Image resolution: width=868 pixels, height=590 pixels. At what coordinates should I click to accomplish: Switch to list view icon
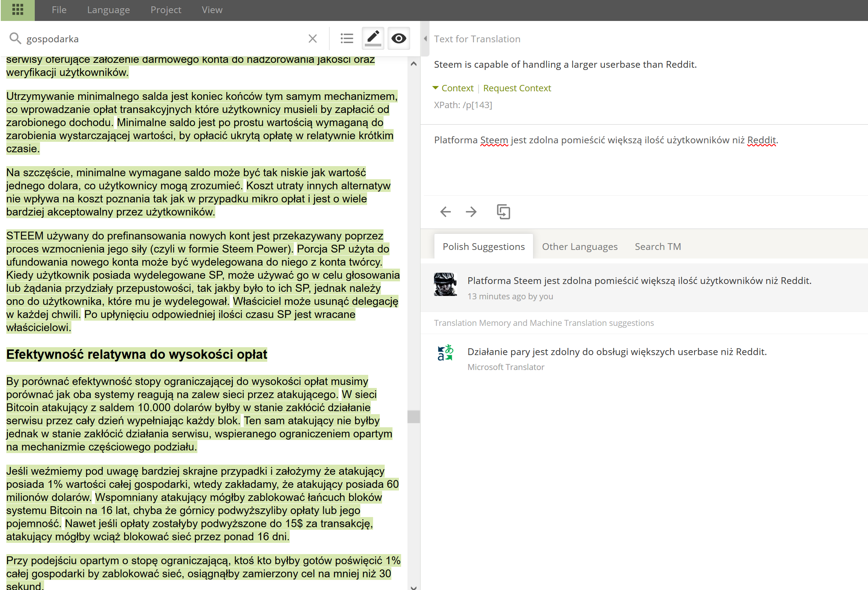click(347, 39)
